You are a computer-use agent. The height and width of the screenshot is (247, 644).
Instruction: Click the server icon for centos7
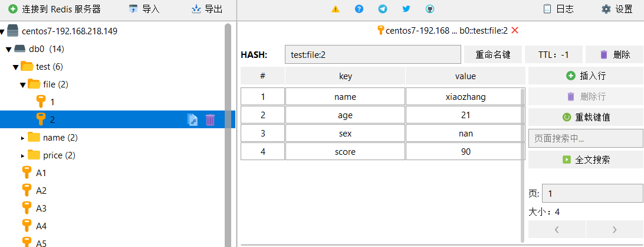click(13, 31)
